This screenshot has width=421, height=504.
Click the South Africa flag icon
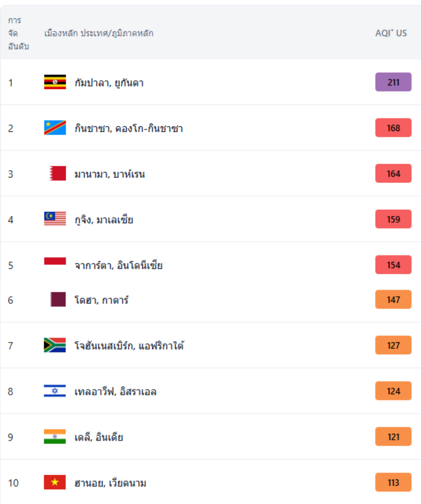point(55,345)
